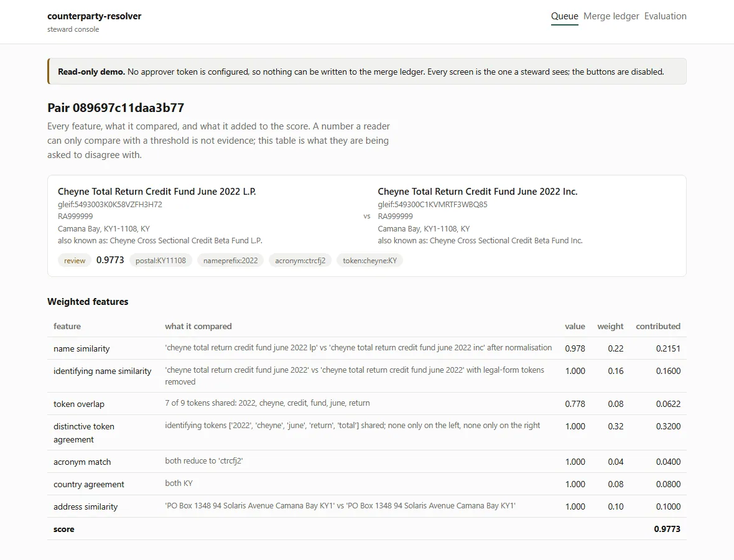This screenshot has width=734, height=560.
Task: Open the Evaluation tab
Action: (x=665, y=16)
